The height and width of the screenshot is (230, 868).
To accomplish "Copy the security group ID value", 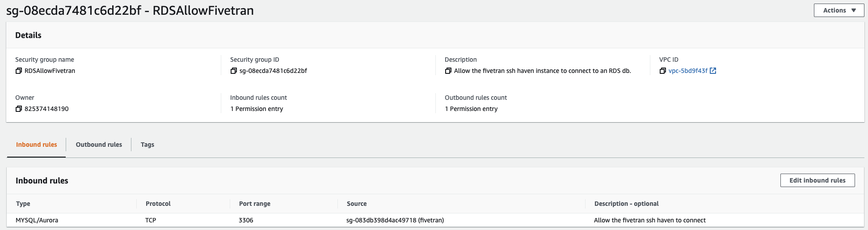I will tap(233, 71).
